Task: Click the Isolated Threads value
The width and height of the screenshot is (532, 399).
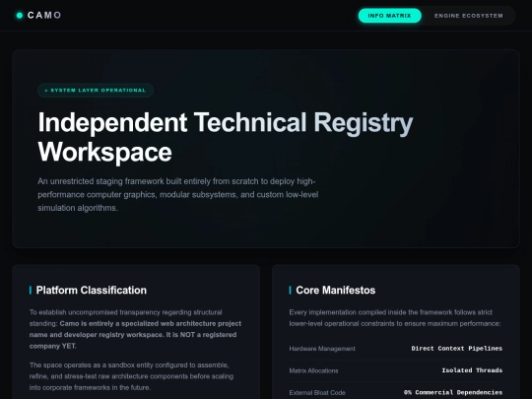Action: point(472,370)
